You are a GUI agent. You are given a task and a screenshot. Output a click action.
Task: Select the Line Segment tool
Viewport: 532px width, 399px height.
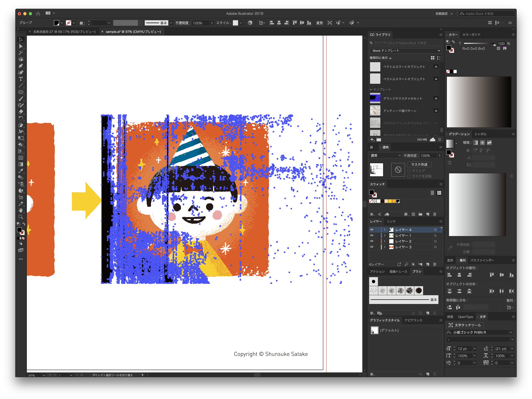(x=21, y=86)
